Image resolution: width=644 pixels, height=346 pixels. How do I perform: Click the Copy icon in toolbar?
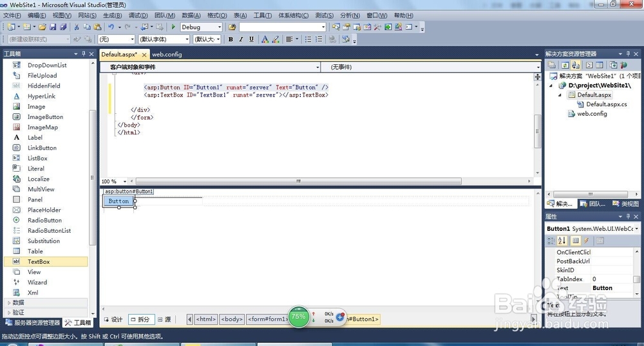[x=87, y=27]
